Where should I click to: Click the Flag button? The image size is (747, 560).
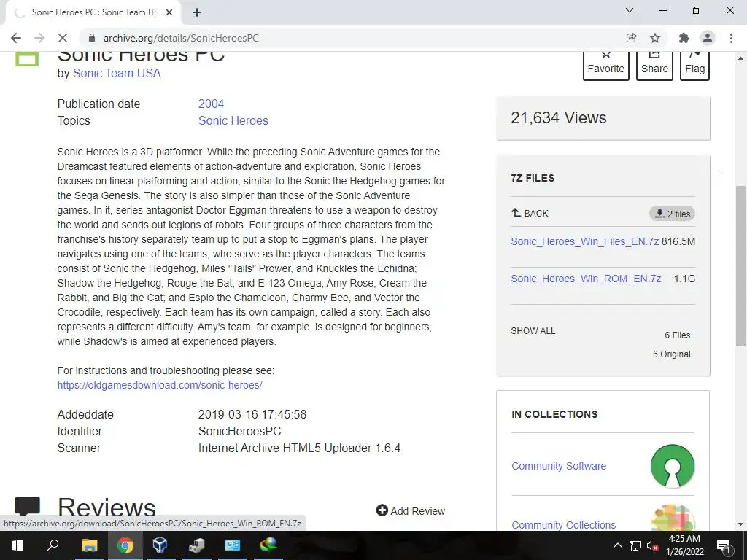[x=694, y=66]
